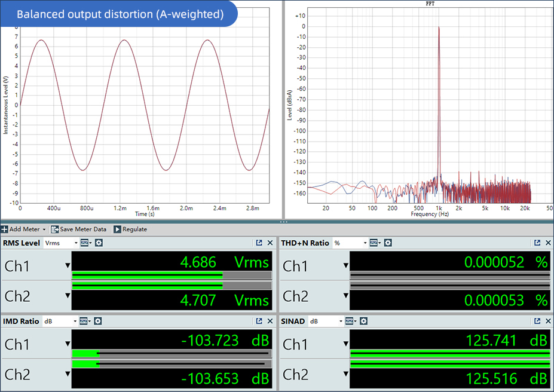Close the THD+N Ratio meter panel
The width and height of the screenshot is (554, 392).
click(547, 243)
